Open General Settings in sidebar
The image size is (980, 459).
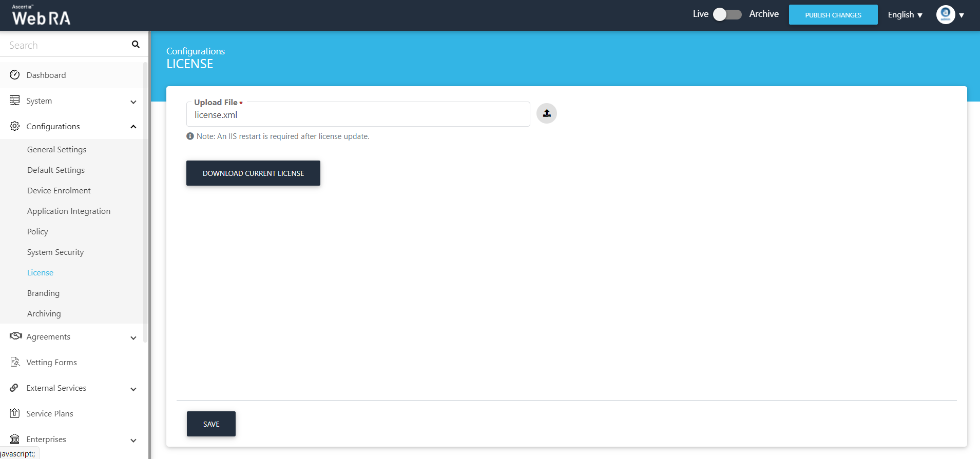(56, 149)
